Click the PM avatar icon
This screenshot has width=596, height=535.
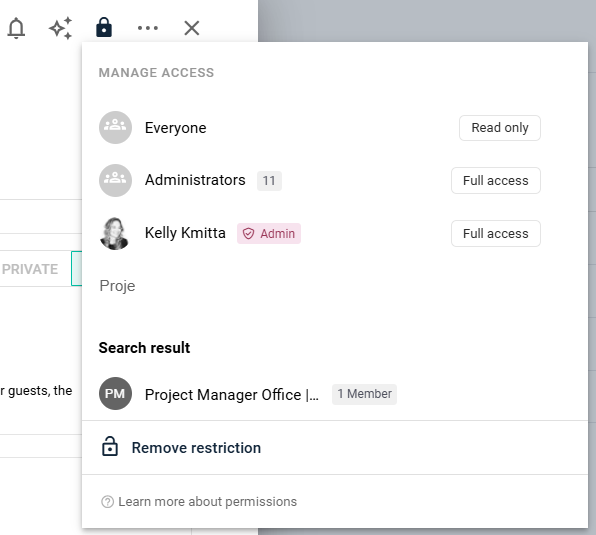pos(116,394)
